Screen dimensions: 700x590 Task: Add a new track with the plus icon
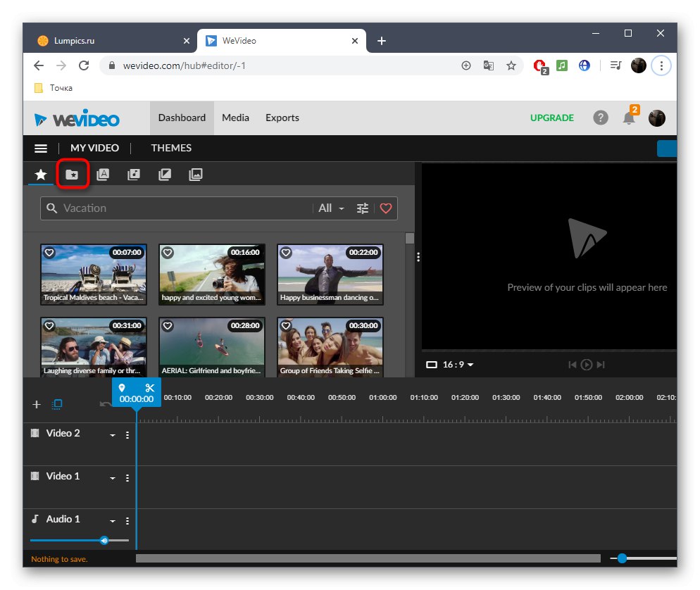pyautogui.click(x=36, y=404)
